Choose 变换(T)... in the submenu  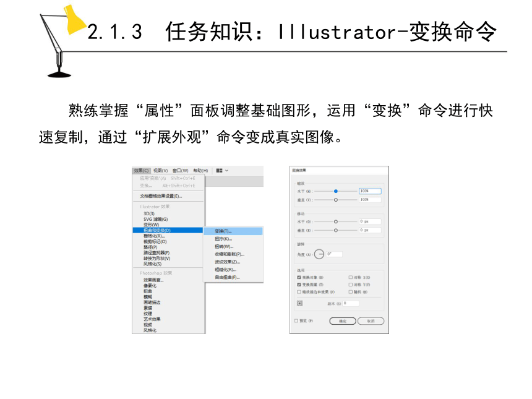point(233,231)
